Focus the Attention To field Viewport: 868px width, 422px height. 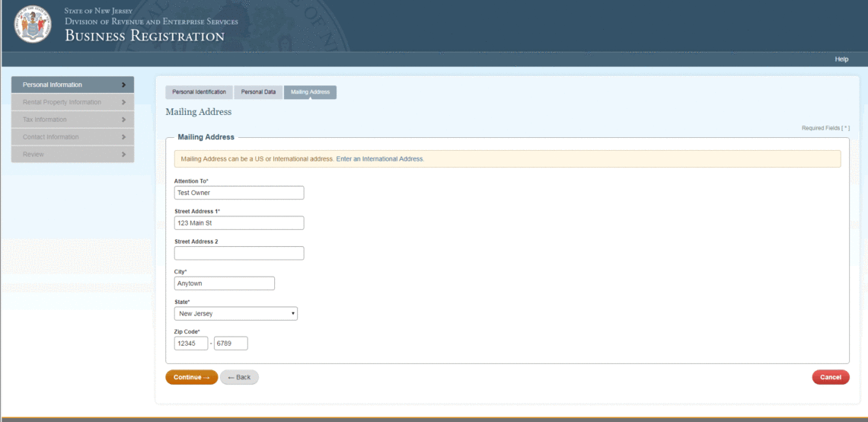[x=239, y=193]
